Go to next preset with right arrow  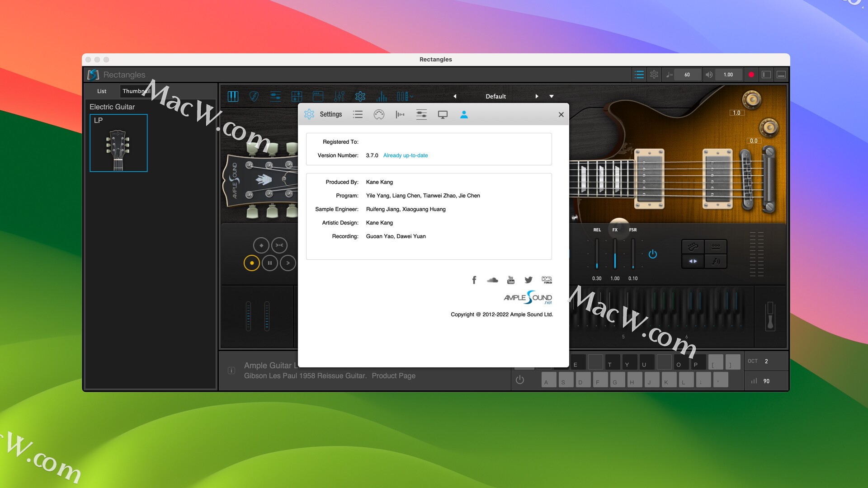(x=537, y=96)
